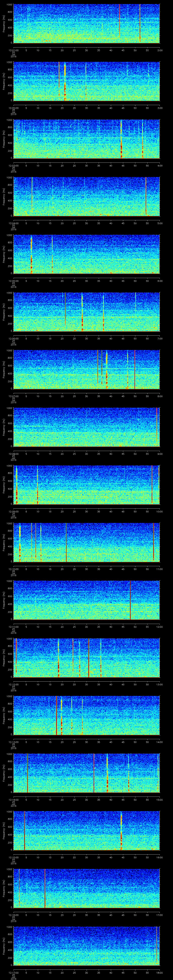Click the "12:14:00" start time label
Screen dimensions: 173x980
(13, 799)
